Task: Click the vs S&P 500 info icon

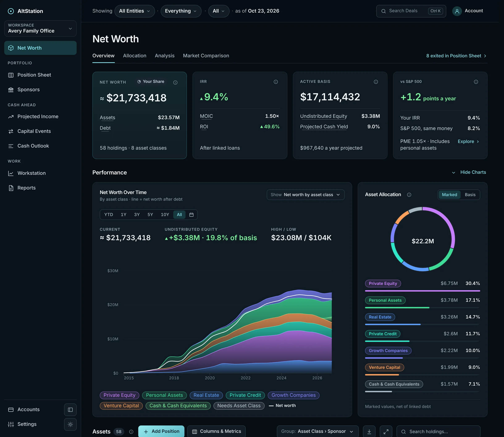Action: click(x=476, y=82)
